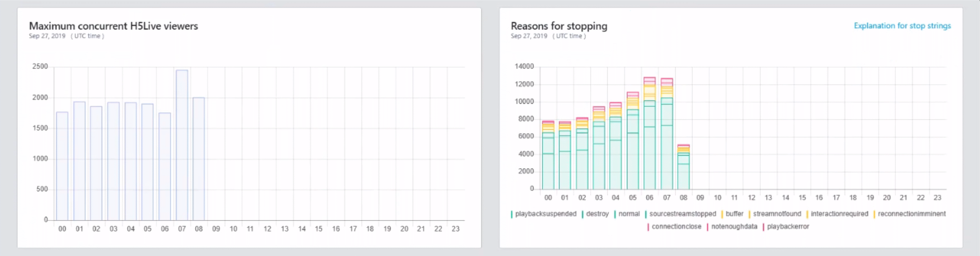980x256 pixels.
Task: Toggle the notenoughdata legend item
Action: coord(734,227)
